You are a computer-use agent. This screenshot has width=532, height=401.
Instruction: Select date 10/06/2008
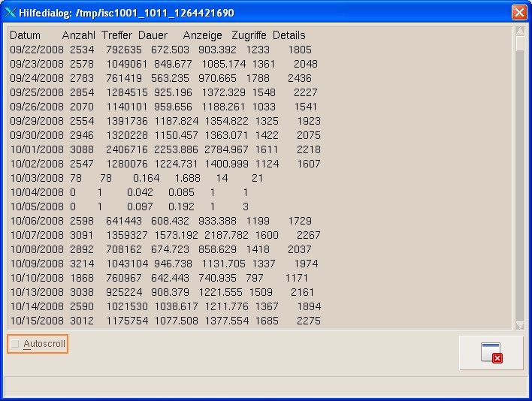37,221
